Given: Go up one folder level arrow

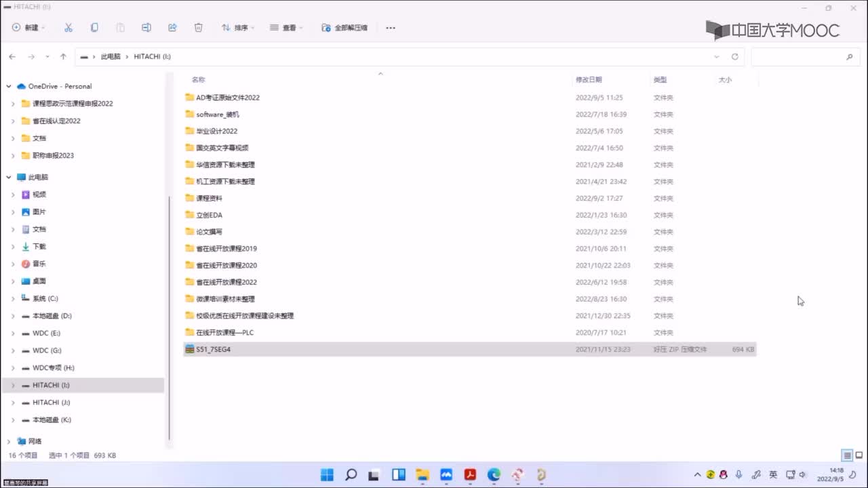Looking at the screenshot, I should pos(63,57).
